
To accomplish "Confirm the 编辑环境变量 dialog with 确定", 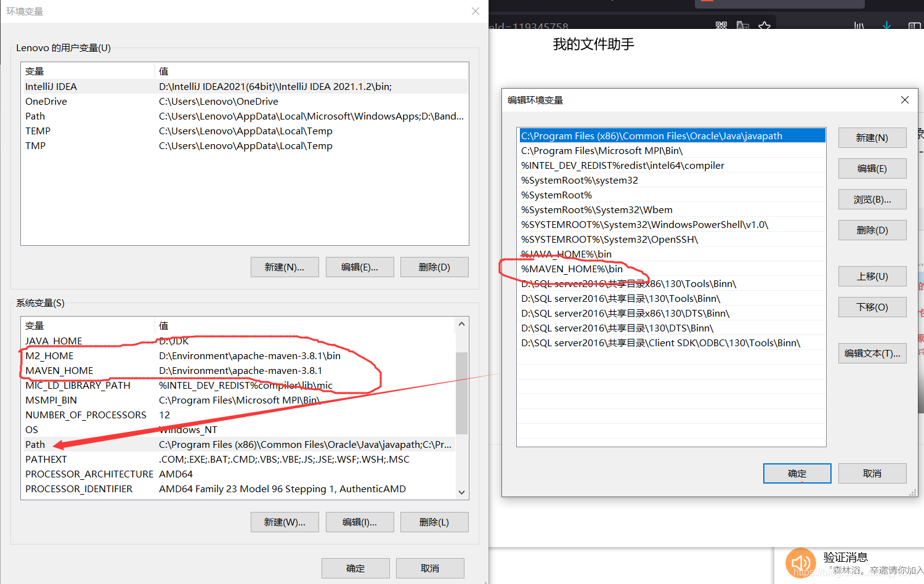I will click(797, 473).
